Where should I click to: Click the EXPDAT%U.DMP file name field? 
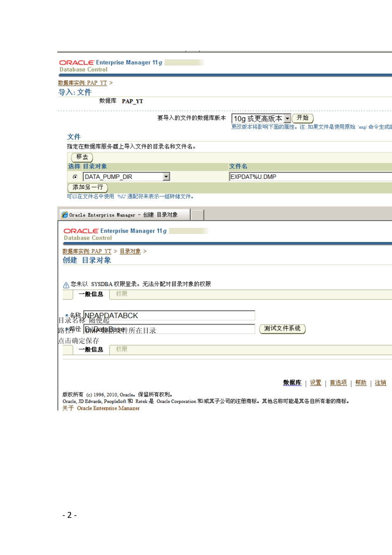pyautogui.click(x=310, y=177)
